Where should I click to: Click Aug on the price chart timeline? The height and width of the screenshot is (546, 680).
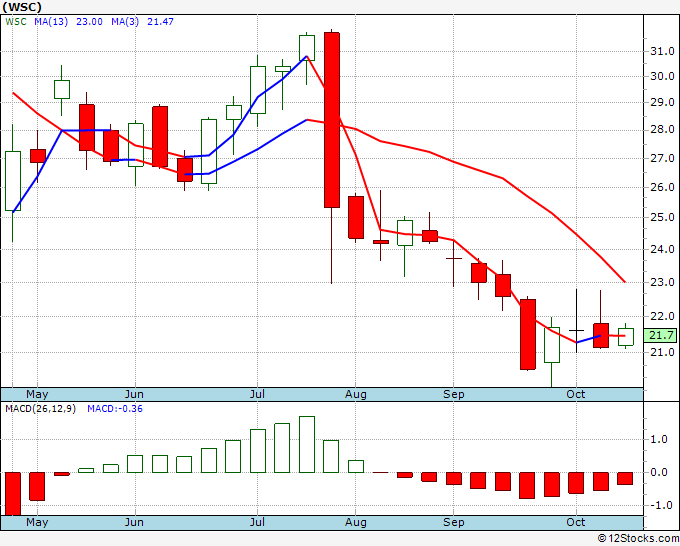click(x=356, y=394)
